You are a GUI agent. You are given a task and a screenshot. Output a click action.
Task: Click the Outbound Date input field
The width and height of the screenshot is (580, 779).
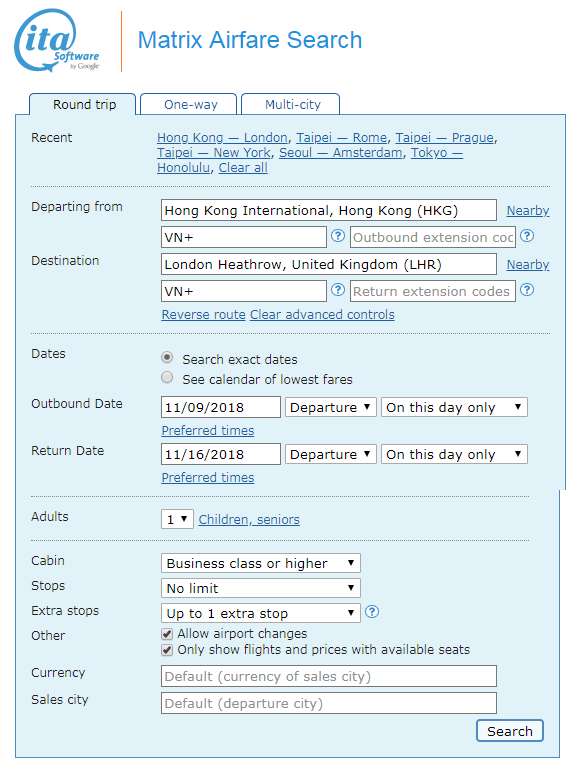point(221,407)
